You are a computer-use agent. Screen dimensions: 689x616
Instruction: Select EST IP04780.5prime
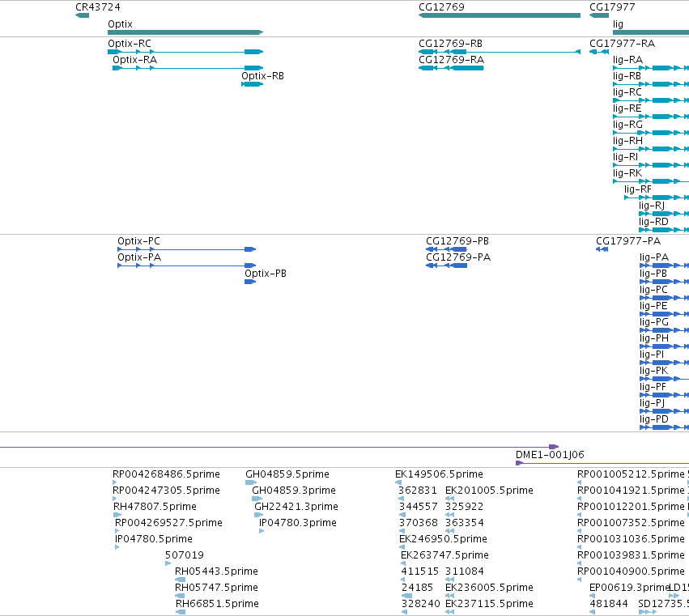click(x=117, y=547)
